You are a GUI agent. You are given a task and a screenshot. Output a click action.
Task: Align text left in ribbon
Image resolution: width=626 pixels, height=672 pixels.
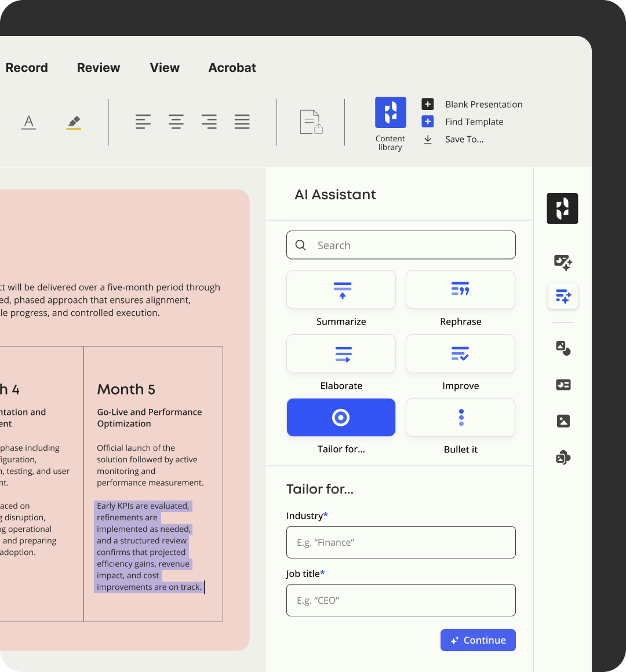pos(143,122)
